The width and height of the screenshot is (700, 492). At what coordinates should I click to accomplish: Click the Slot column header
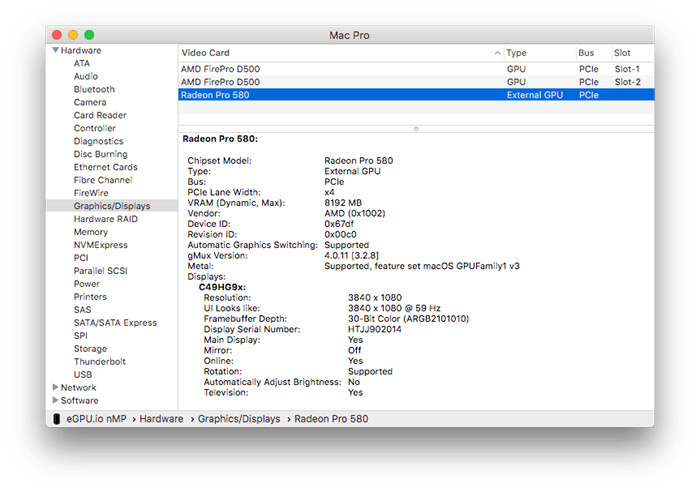tap(621, 53)
